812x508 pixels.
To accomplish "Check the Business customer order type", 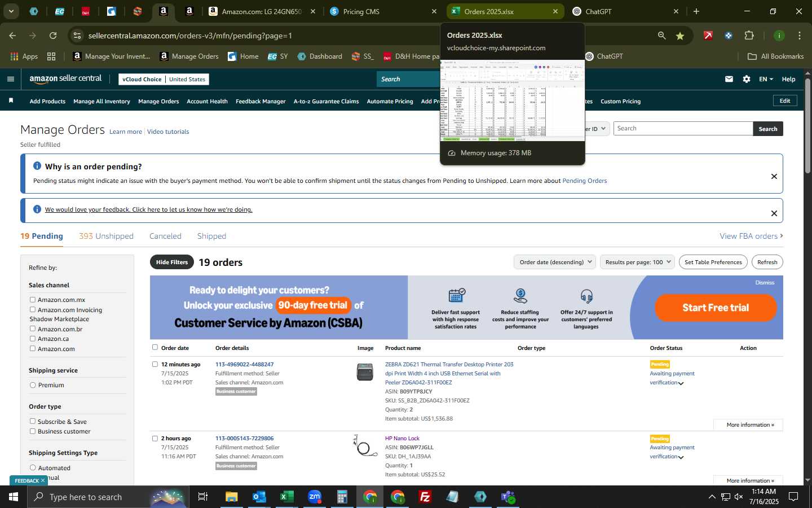I will [x=33, y=431].
